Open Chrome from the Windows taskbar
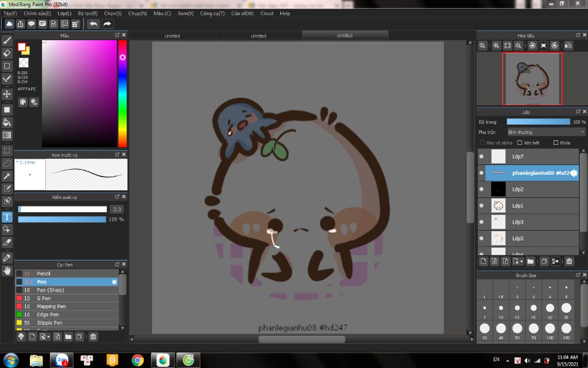The height and width of the screenshot is (368, 588). (x=138, y=361)
